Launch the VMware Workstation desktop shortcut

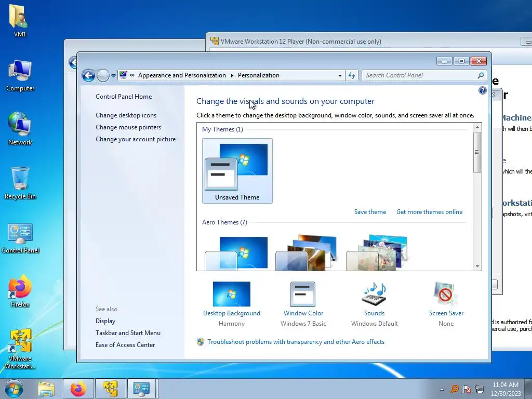pos(20,349)
